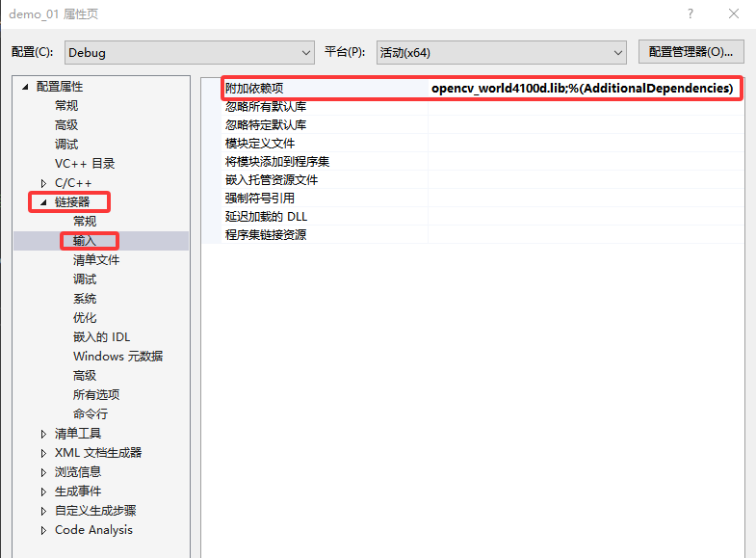Click the 配置管理器(O)... button
The width and height of the screenshot is (756, 558).
pyautogui.click(x=691, y=52)
